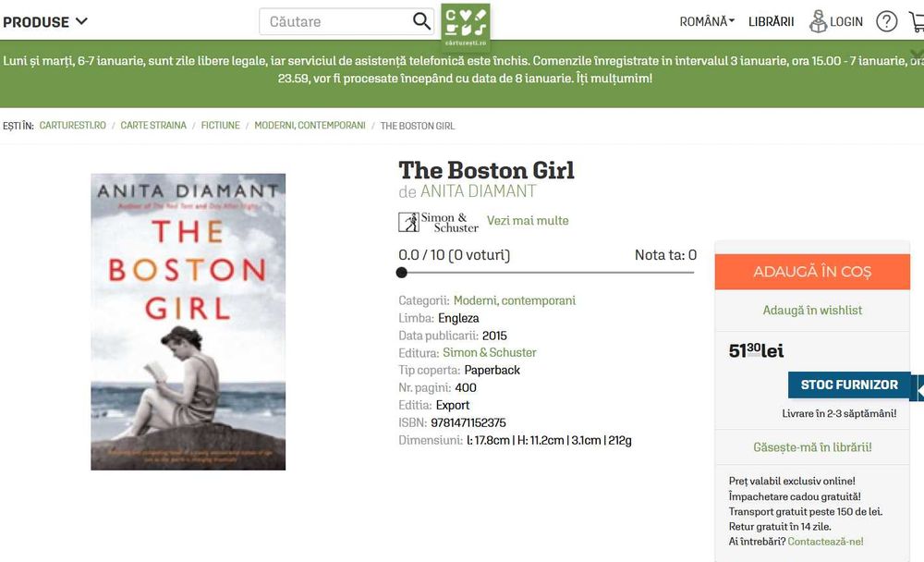Click Găsește-mă în librării
This screenshot has width=924, height=562.
coord(812,447)
